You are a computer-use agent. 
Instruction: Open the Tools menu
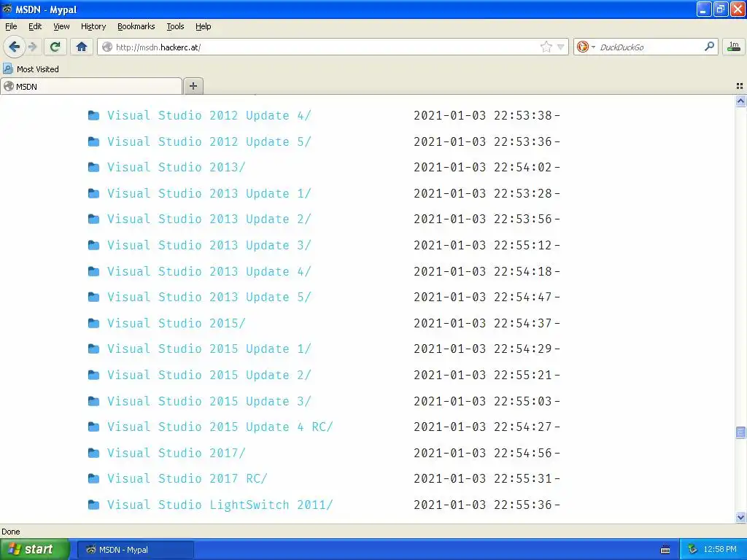pyautogui.click(x=175, y=26)
